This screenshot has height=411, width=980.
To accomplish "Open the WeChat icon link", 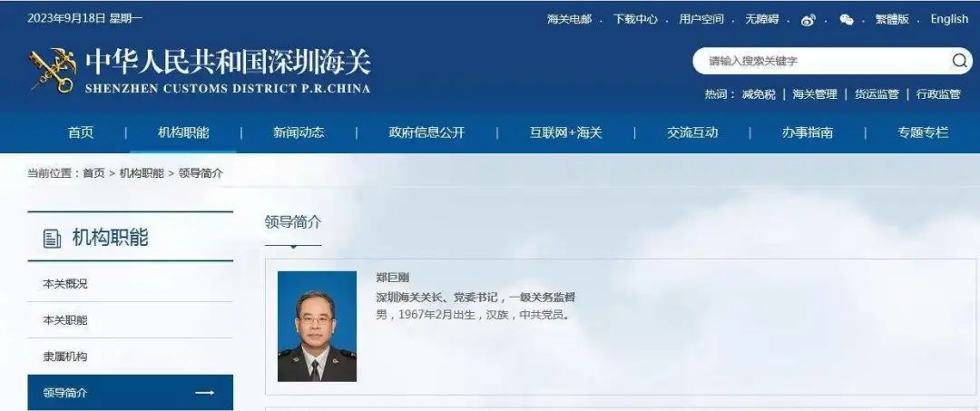I will [x=847, y=20].
